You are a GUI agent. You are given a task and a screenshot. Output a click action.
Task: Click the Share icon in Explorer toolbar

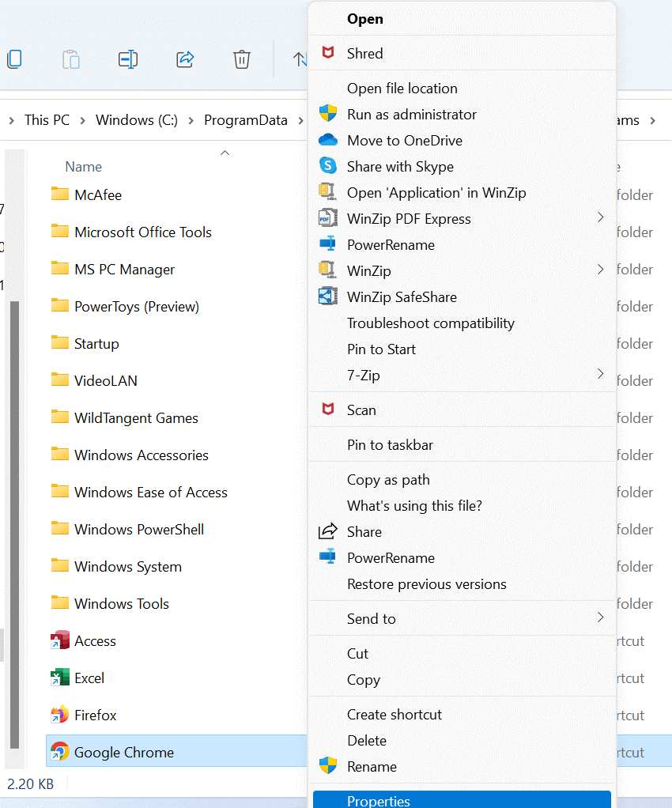[184, 59]
